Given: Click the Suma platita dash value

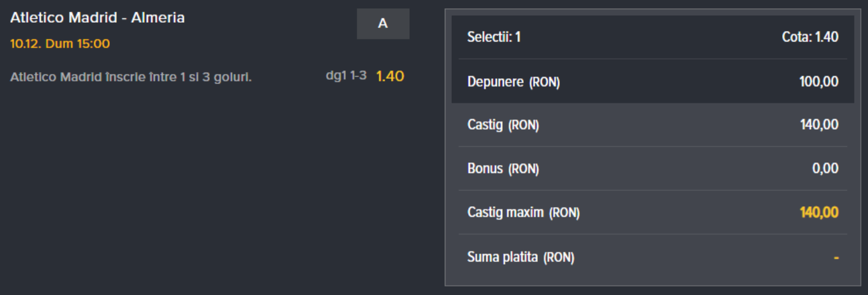Looking at the screenshot, I should click(836, 257).
